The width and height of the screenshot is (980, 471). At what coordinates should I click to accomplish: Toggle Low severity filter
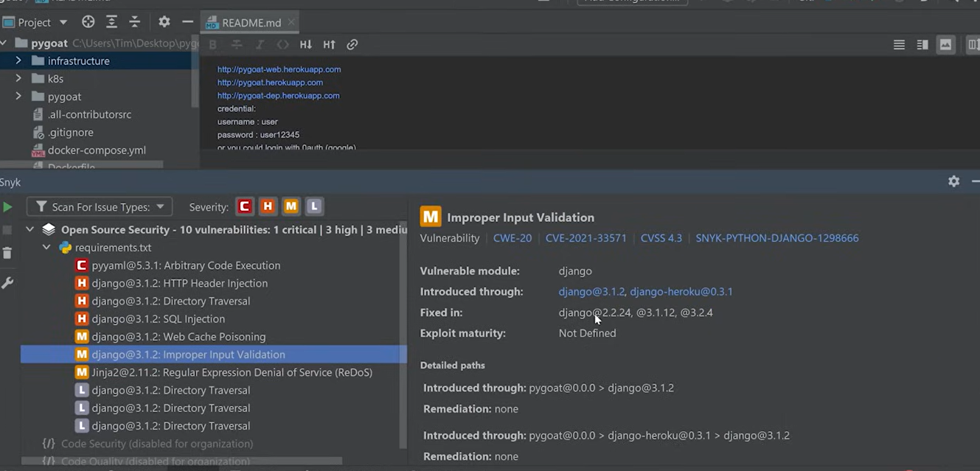pos(315,206)
